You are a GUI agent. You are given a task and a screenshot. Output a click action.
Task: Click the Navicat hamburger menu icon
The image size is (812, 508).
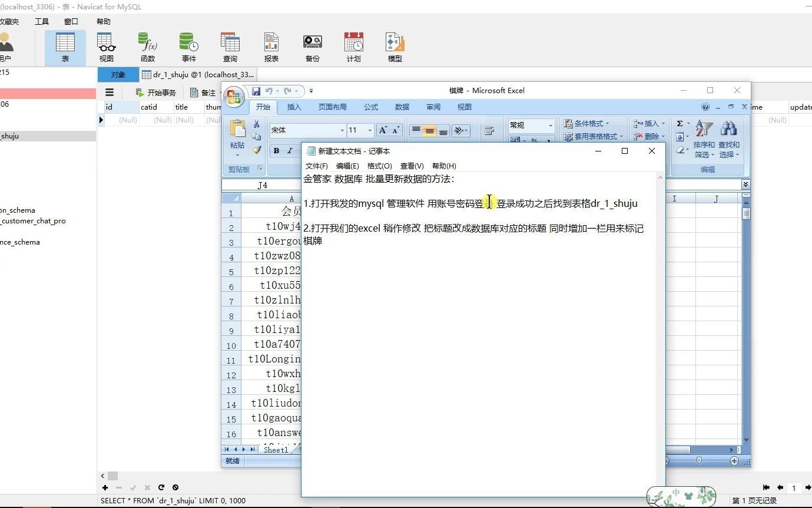click(x=110, y=93)
